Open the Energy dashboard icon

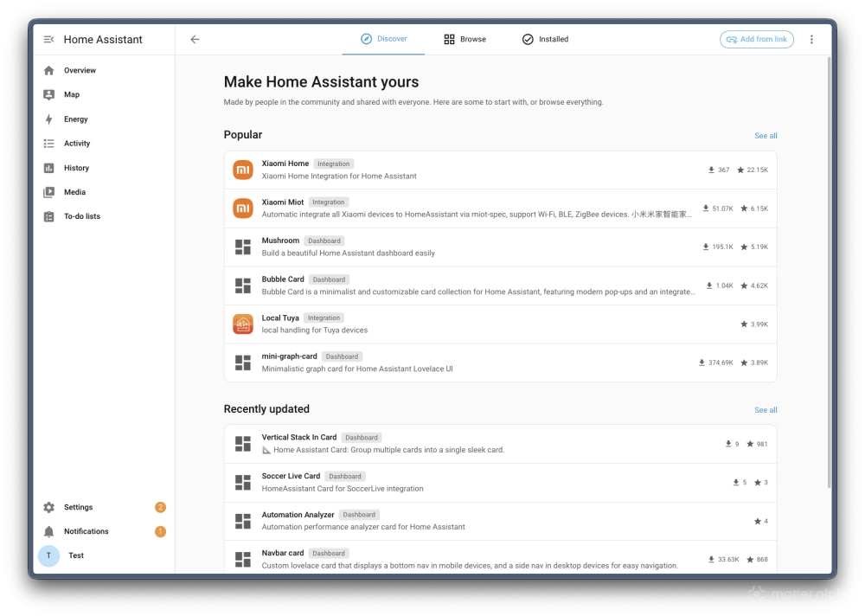(x=49, y=119)
